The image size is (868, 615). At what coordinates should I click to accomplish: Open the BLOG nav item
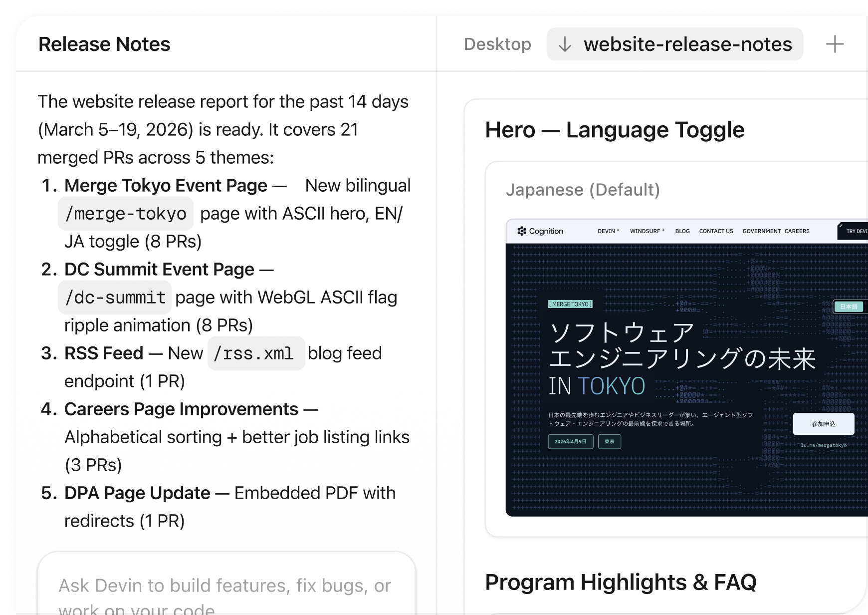tap(682, 231)
